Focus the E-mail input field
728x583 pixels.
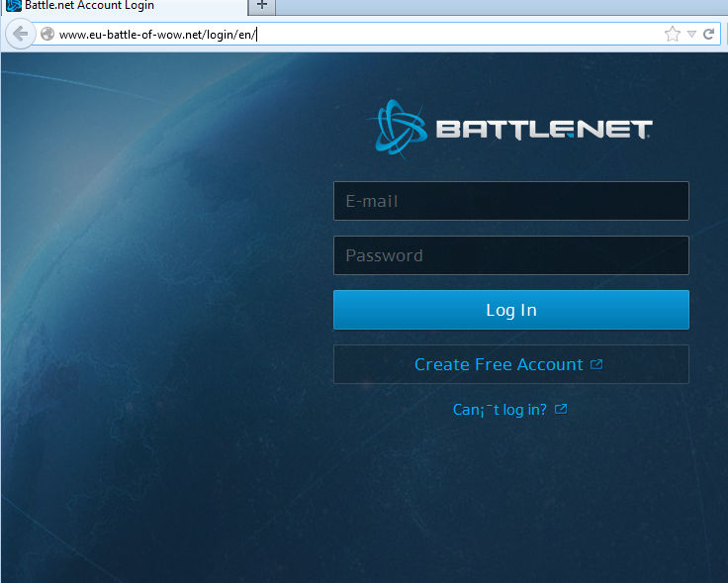coord(511,201)
